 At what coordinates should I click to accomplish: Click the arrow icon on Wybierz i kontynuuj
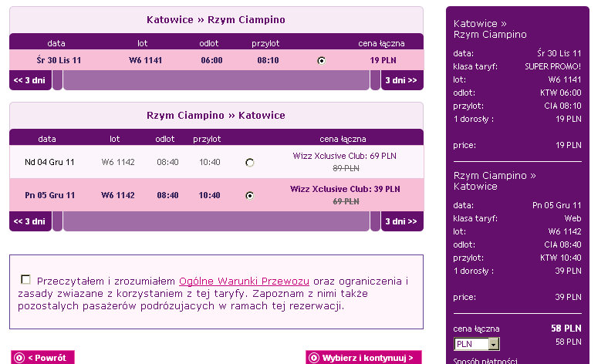[x=314, y=358]
